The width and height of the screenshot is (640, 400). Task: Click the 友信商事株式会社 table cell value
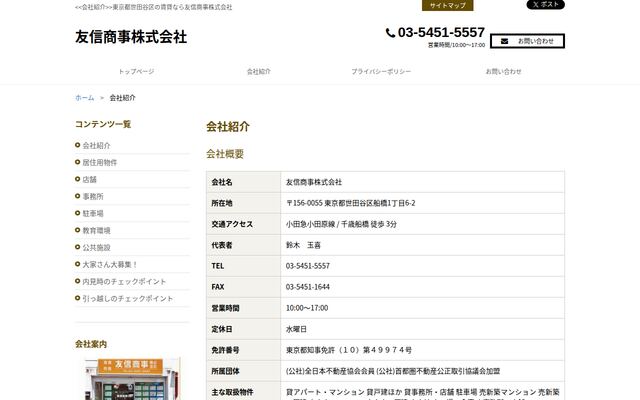coord(313,182)
